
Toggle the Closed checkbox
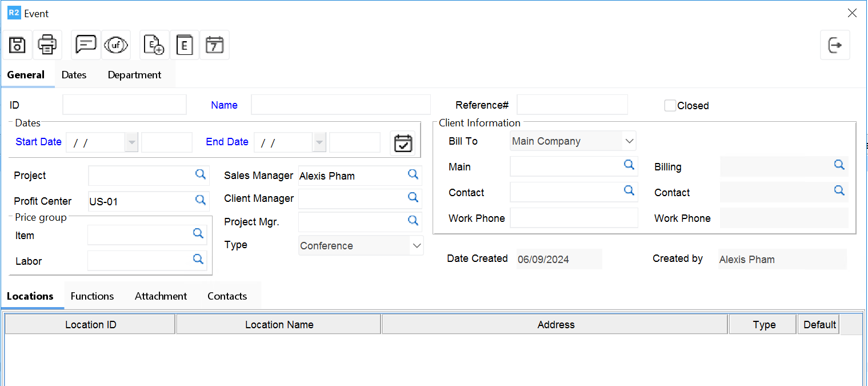670,106
